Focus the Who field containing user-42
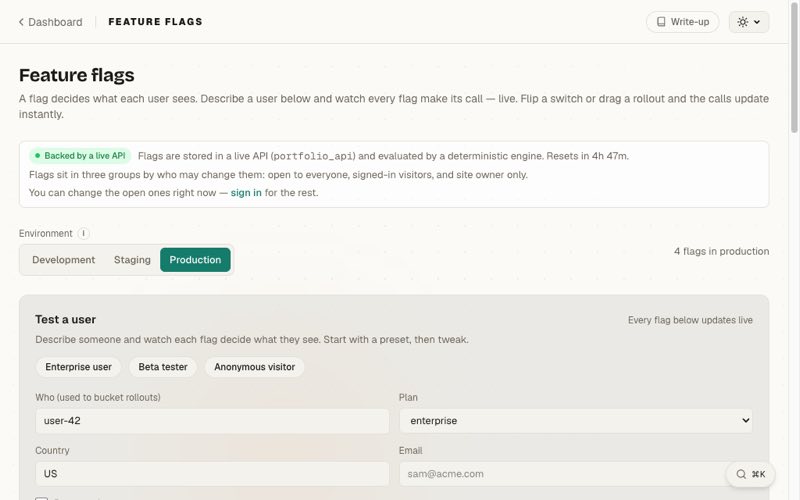Screen dimensions: 800x500 click(212, 421)
